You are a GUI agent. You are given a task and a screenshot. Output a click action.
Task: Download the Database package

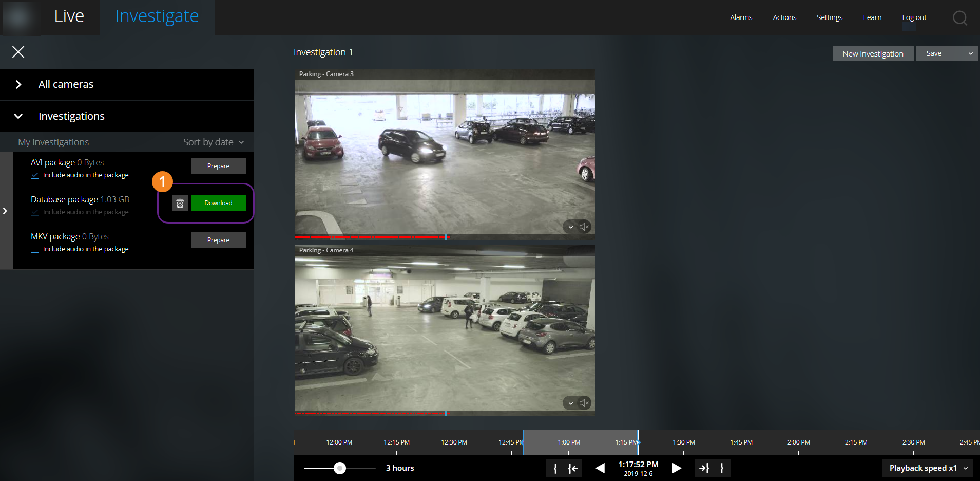pyautogui.click(x=218, y=203)
